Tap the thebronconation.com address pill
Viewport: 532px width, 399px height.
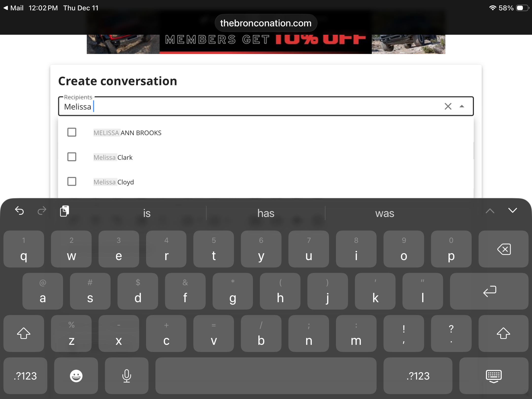tap(266, 23)
